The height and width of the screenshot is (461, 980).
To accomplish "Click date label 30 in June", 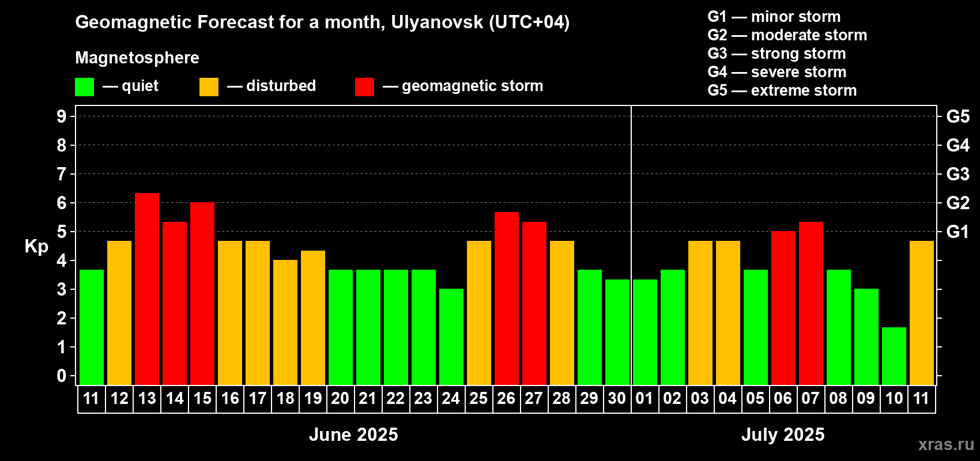I will (617, 399).
